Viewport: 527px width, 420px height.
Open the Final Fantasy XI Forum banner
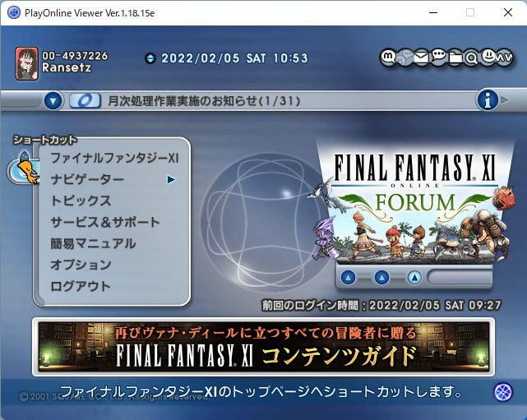point(414,201)
